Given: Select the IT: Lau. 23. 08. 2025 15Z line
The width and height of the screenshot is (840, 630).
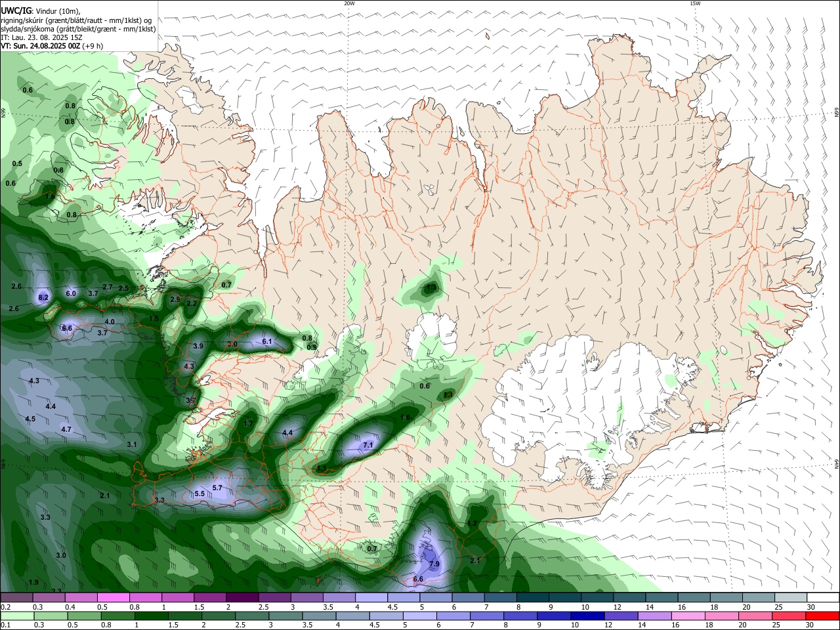Looking at the screenshot, I should point(41,37).
